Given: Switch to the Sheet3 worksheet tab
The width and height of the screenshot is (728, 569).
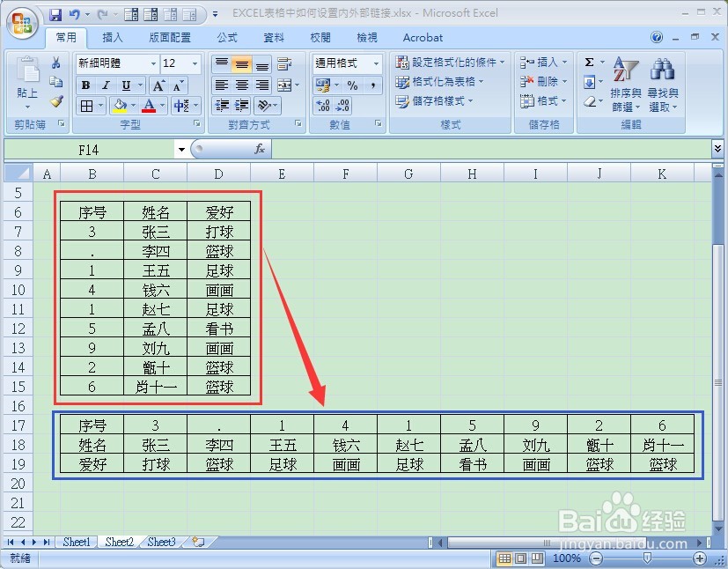Looking at the screenshot, I should pyautogui.click(x=160, y=542).
